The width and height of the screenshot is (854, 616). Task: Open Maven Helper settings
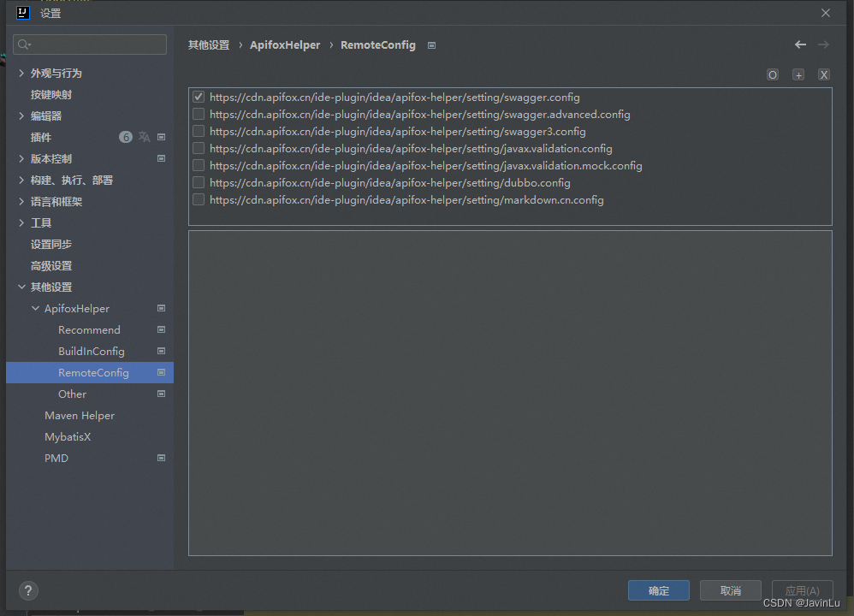pos(80,416)
